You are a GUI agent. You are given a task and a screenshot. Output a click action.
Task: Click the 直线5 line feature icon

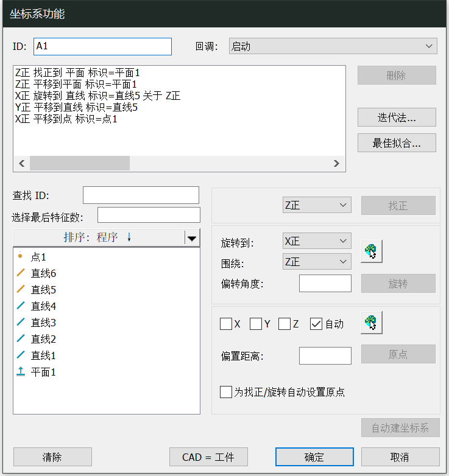click(x=21, y=290)
